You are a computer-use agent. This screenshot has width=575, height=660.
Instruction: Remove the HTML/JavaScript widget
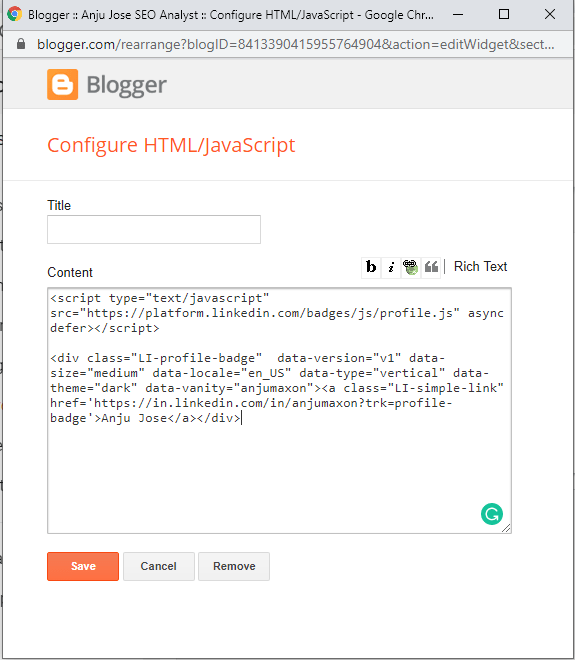tap(234, 566)
